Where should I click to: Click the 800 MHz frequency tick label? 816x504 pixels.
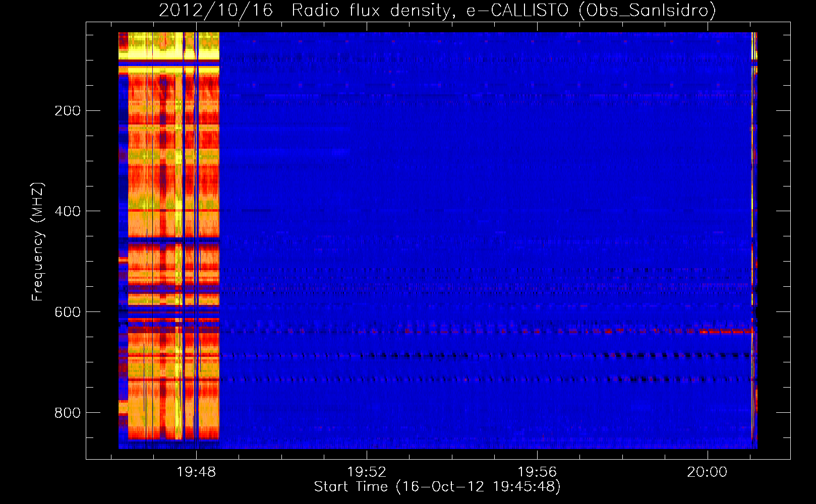pos(68,413)
